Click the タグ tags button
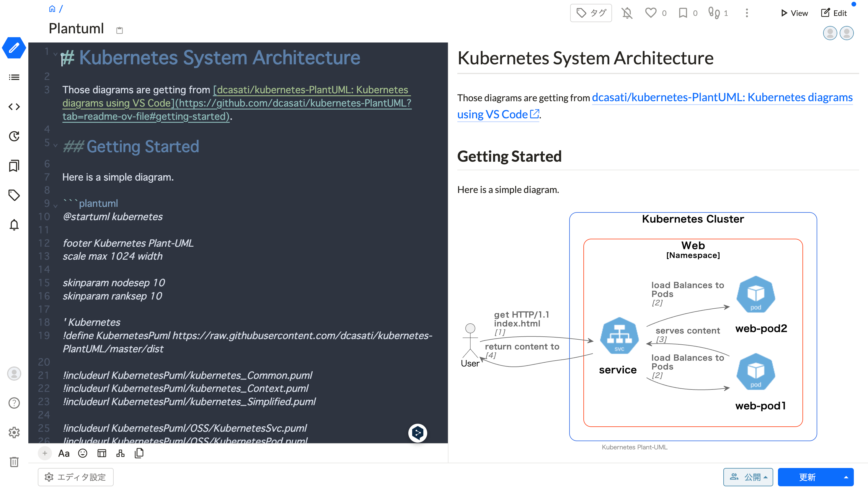The image size is (868, 491). (591, 13)
